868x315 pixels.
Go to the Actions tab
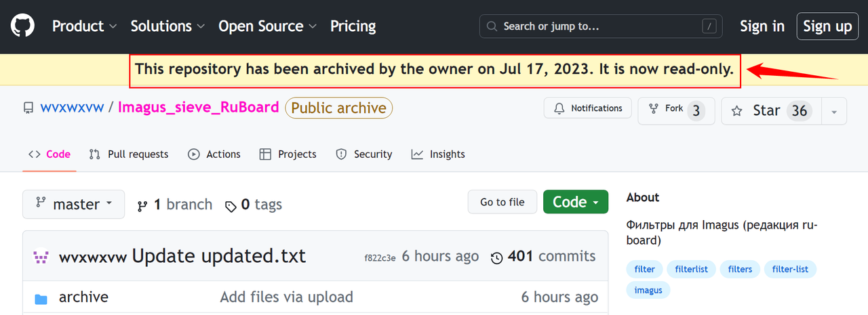coord(214,154)
